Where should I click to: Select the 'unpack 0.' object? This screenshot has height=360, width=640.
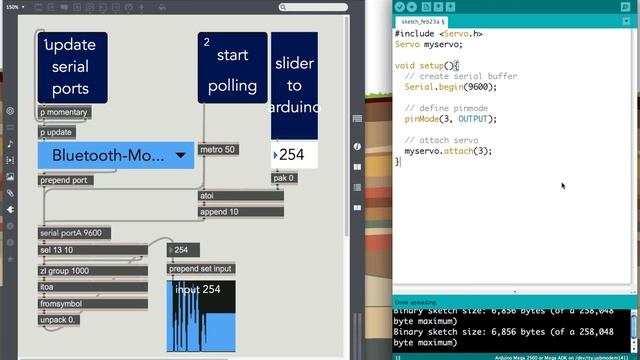click(59, 320)
